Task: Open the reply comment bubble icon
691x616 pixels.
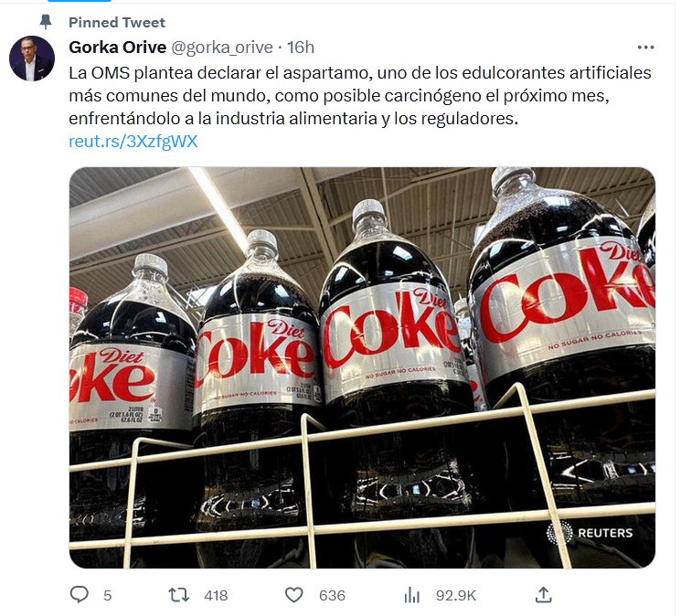Action: click(80, 595)
